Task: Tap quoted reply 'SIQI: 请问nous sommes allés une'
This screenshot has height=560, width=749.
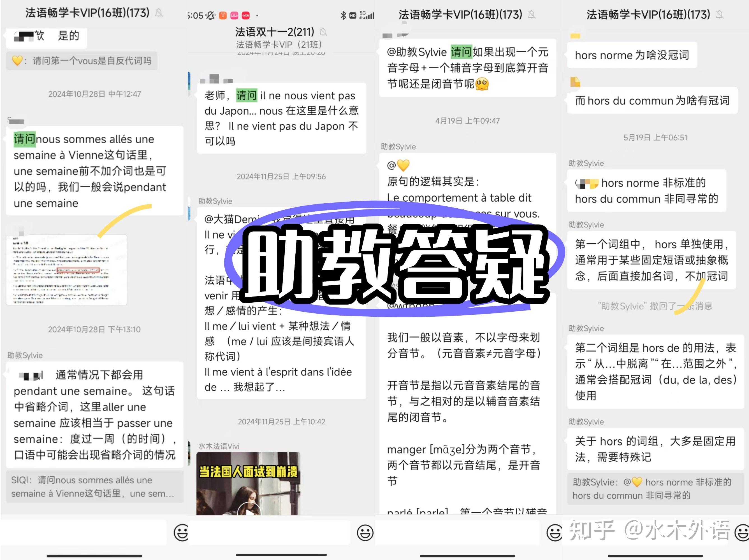Action: (x=94, y=487)
